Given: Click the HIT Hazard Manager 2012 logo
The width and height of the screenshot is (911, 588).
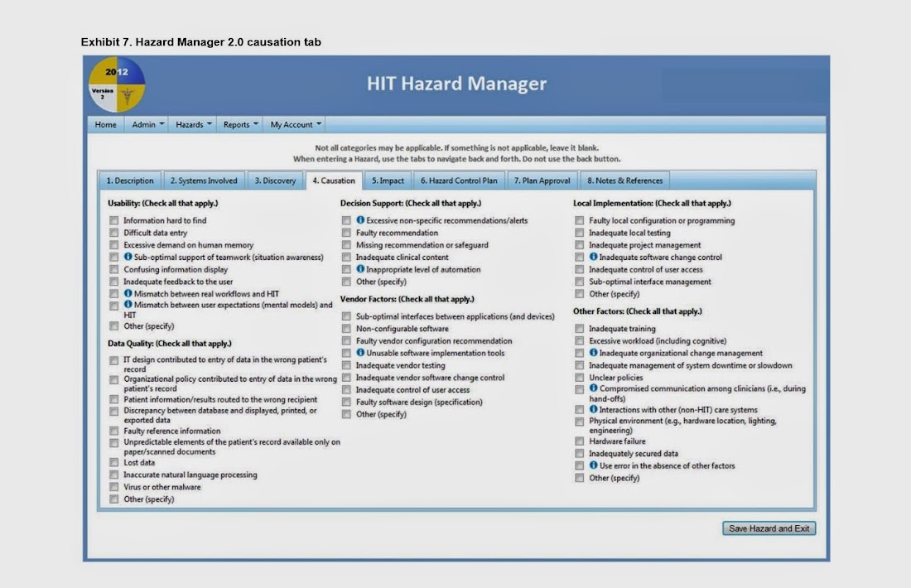Looking at the screenshot, I should point(117,84).
